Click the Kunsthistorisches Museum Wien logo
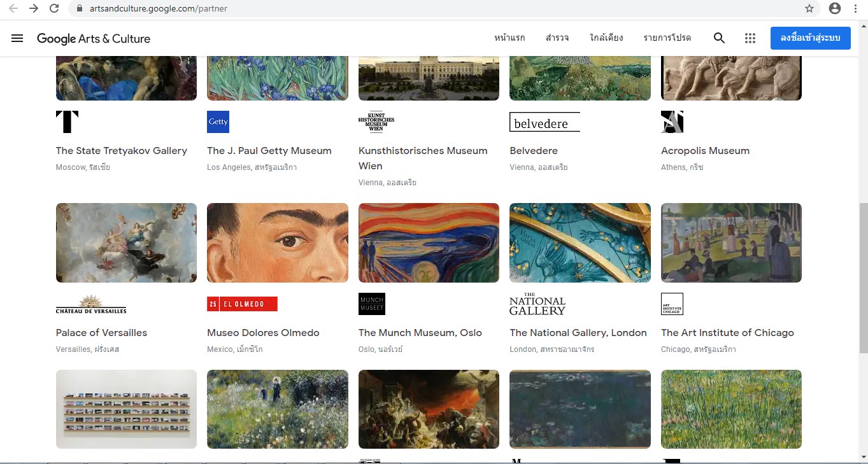Screen dimensions: 868x464 click(x=376, y=122)
